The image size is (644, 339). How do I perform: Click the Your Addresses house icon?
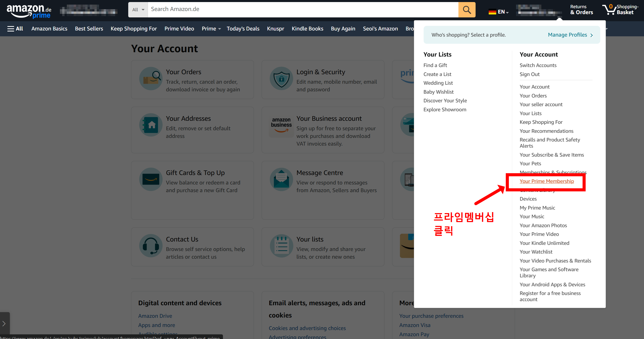(x=151, y=125)
